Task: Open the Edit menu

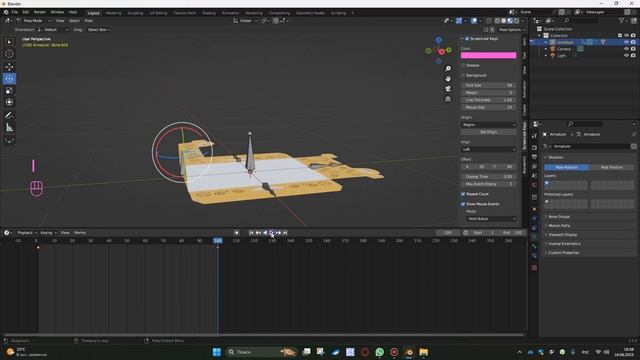Action: [x=26, y=12]
